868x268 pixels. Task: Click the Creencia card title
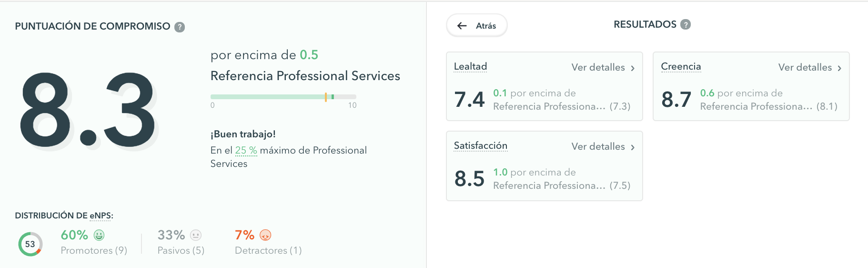681,66
